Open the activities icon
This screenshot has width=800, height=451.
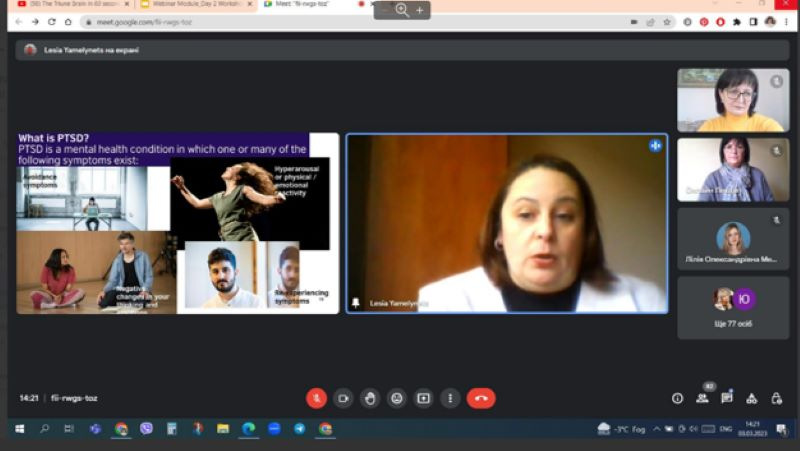coord(752,398)
